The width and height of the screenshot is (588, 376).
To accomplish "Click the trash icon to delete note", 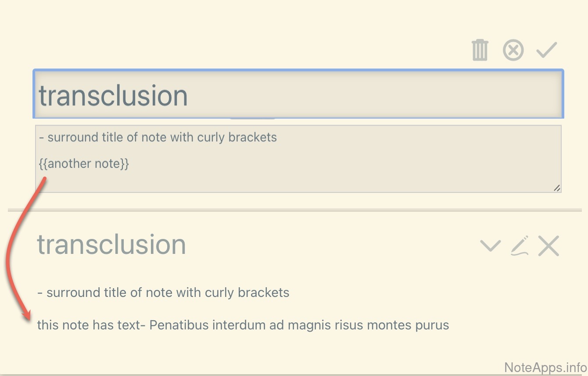I will coord(480,50).
